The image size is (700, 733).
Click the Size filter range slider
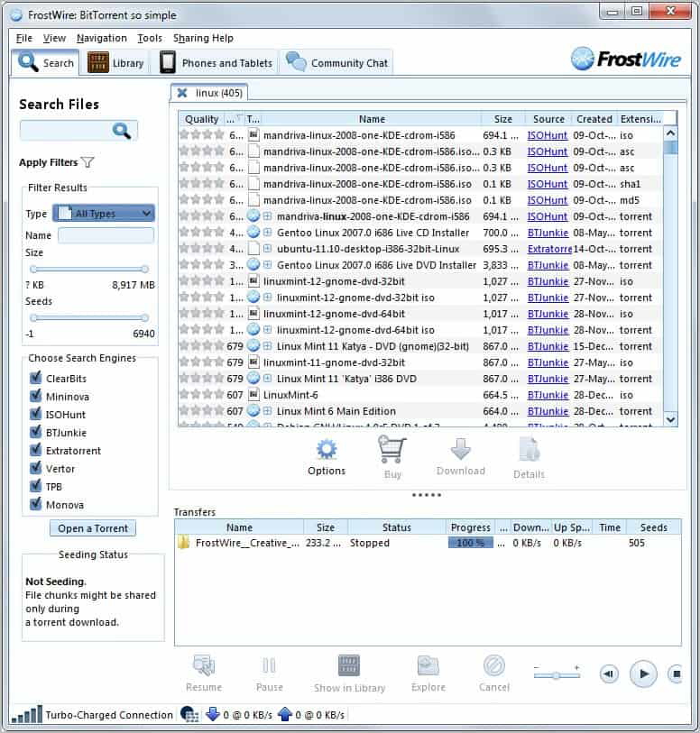point(88,270)
